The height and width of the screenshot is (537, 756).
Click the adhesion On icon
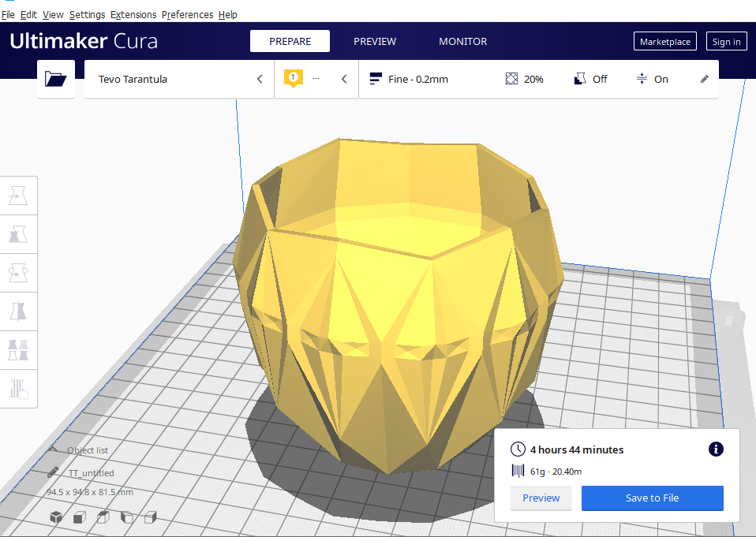coord(642,79)
